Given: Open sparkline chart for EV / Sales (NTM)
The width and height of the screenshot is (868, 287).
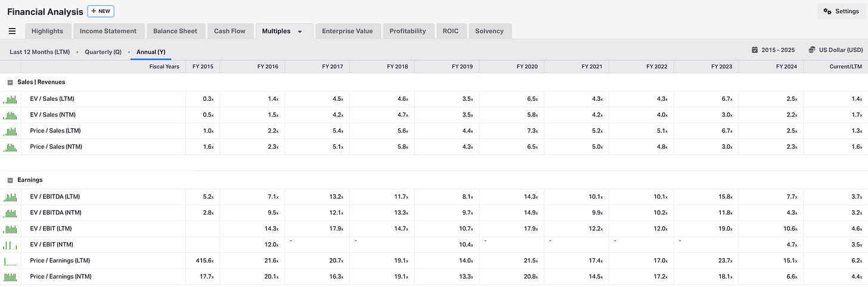Looking at the screenshot, I should (10, 115).
